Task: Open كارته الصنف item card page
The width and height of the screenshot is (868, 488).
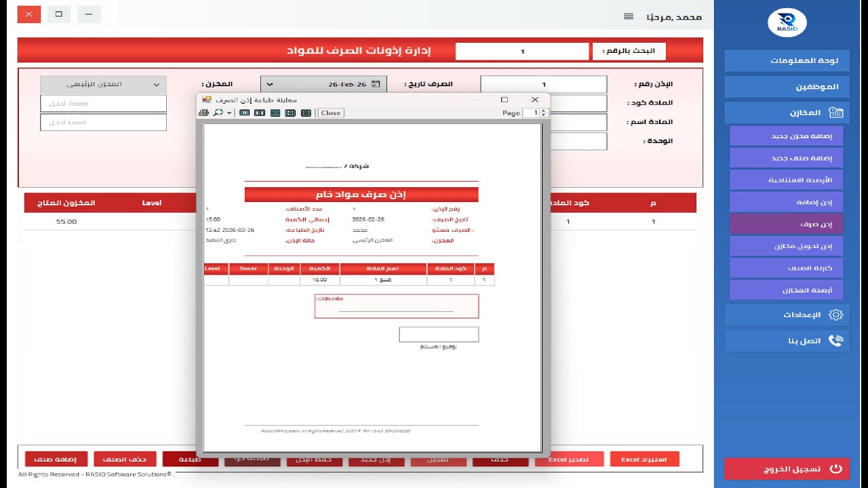Action: (x=787, y=268)
